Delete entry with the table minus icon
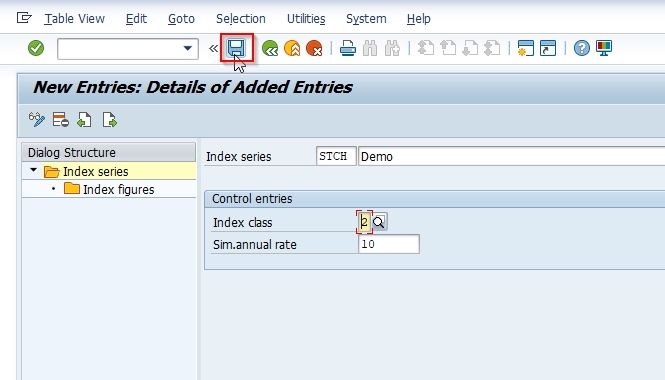 61,120
